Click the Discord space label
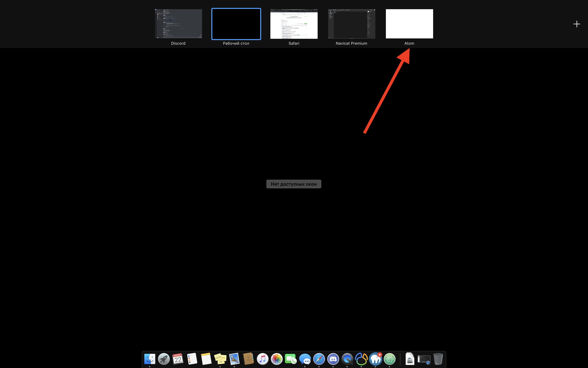Screen dimensions: 588x368 (178, 43)
